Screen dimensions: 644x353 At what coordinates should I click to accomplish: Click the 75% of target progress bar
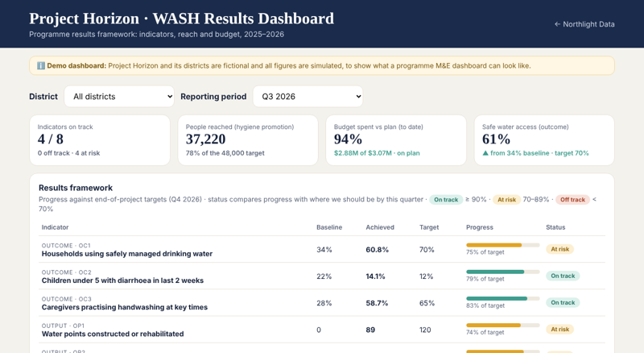click(x=502, y=245)
